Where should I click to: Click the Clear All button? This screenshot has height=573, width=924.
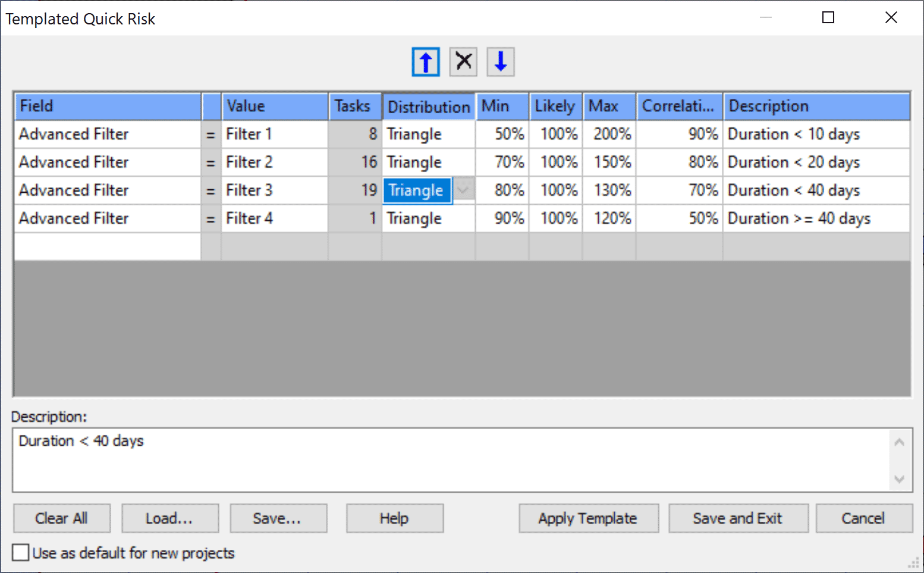click(62, 518)
